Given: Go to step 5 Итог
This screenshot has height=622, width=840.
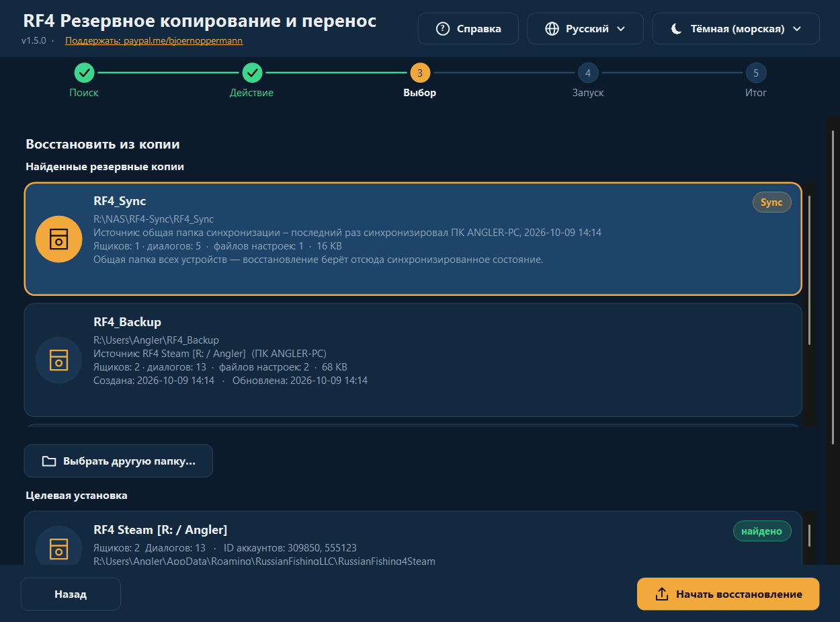Looking at the screenshot, I should click(756, 73).
